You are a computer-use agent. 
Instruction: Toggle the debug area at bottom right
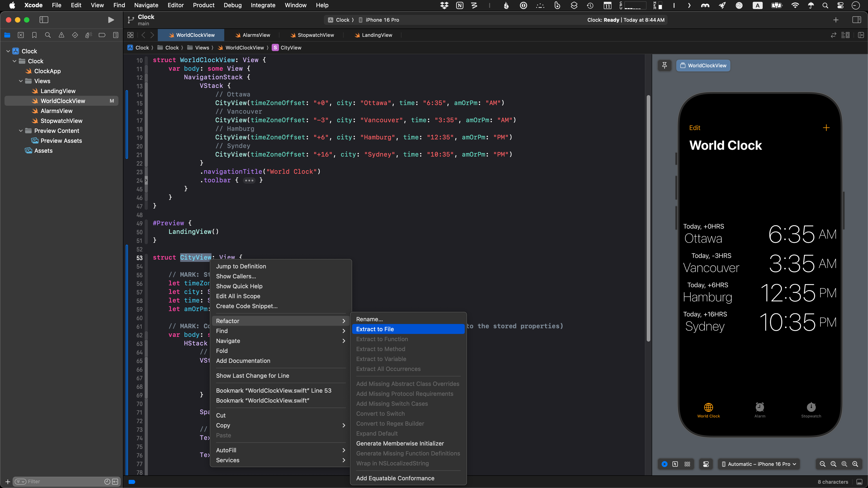(859, 482)
